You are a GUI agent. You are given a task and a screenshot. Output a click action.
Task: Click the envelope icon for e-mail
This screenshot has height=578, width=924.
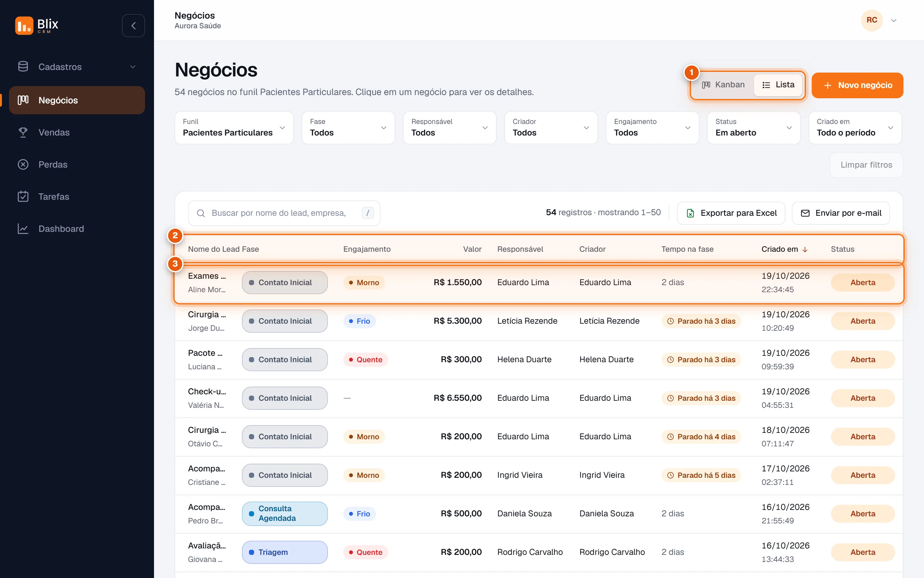point(805,213)
